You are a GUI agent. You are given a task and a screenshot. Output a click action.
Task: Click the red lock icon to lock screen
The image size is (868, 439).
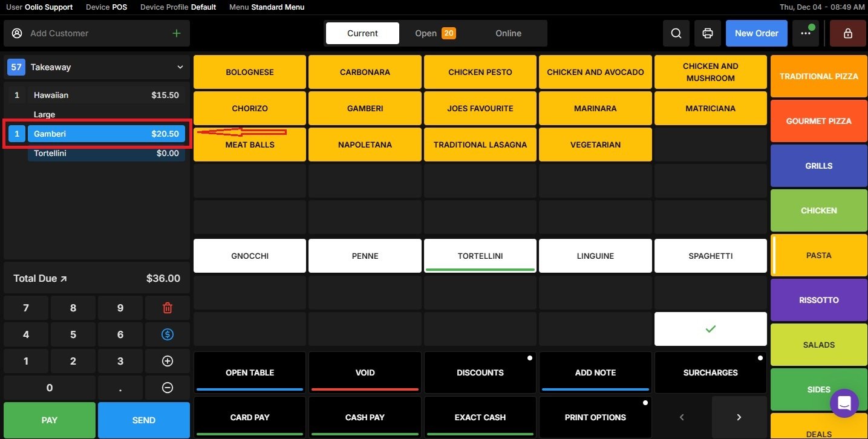pyautogui.click(x=847, y=33)
